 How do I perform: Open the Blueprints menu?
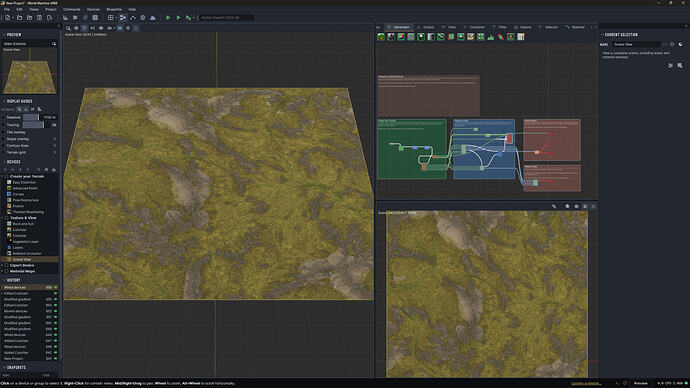[114, 9]
